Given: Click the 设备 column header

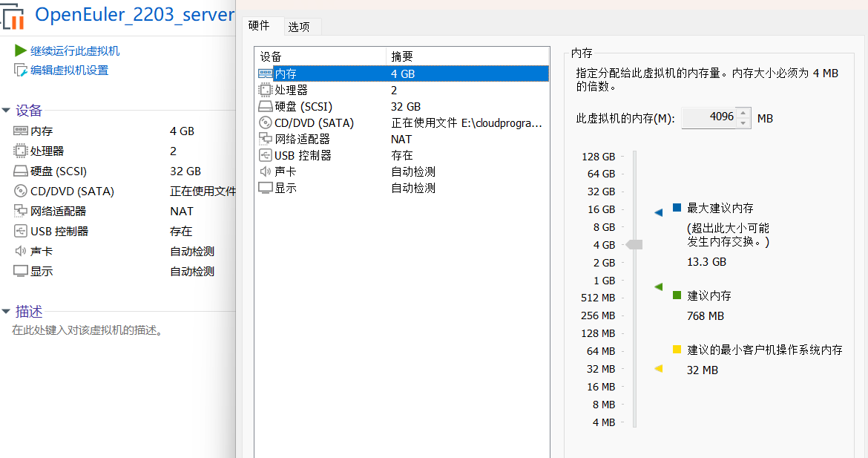Looking at the screenshot, I should [320, 56].
